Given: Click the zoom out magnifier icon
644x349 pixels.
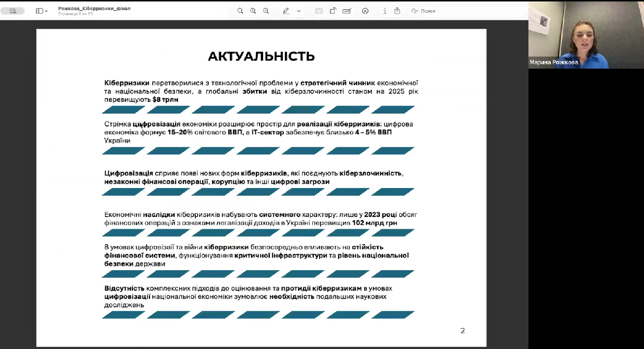Looking at the screenshot, I should tap(240, 11).
